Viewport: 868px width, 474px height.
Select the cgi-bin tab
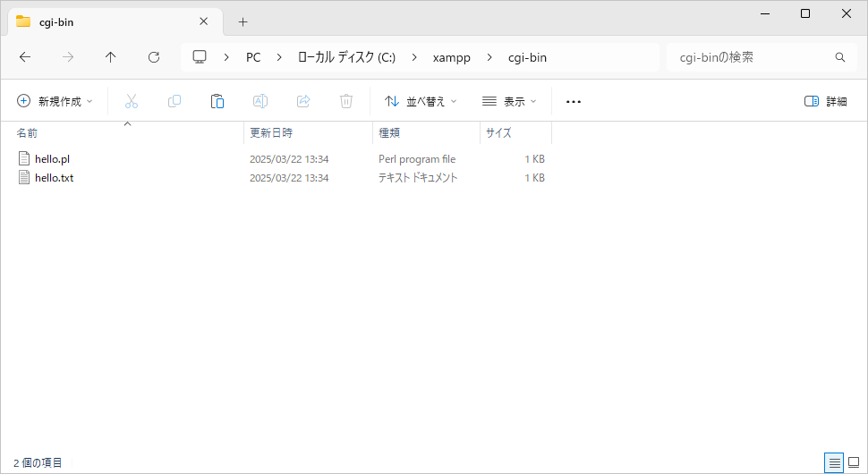(x=115, y=22)
